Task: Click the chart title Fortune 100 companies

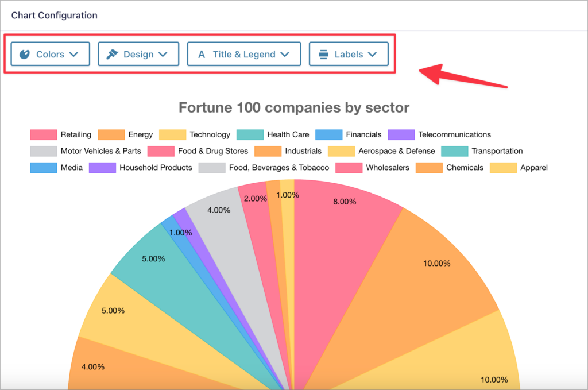Action: [294, 107]
